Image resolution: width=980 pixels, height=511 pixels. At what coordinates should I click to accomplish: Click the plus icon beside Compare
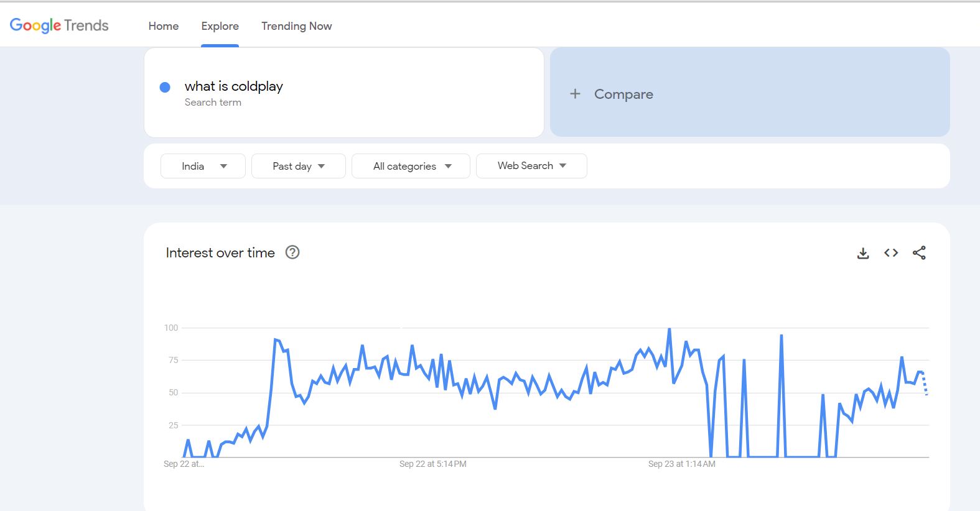point(576,94)
